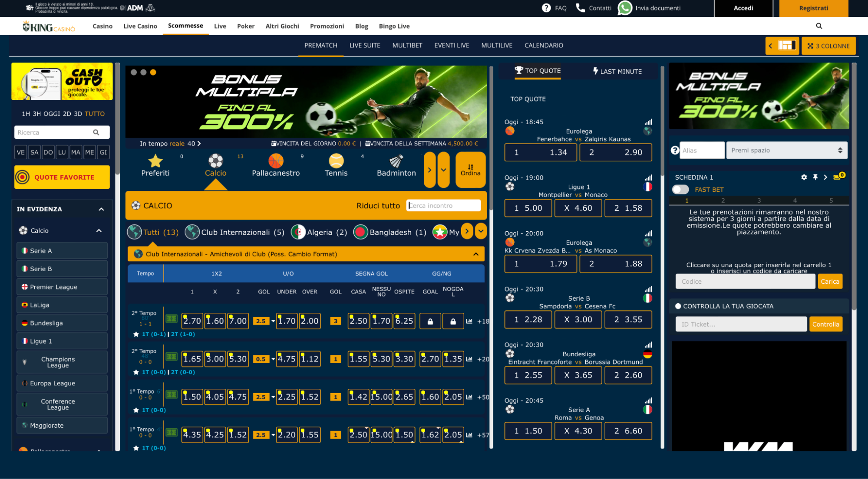This screenshot has height=479, width=868.
Task: Select the Pallacanestro basketball sport icon
Action: coord(275,161)
